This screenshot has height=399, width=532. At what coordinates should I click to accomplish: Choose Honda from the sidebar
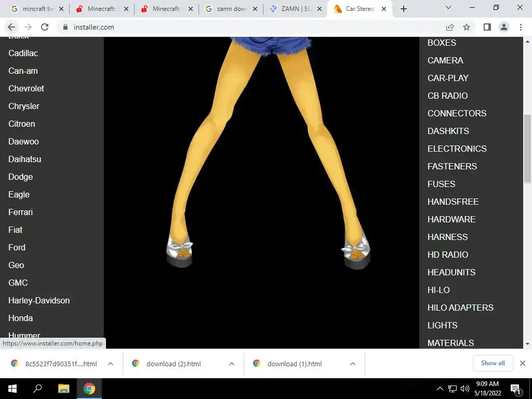pos(21,318)
